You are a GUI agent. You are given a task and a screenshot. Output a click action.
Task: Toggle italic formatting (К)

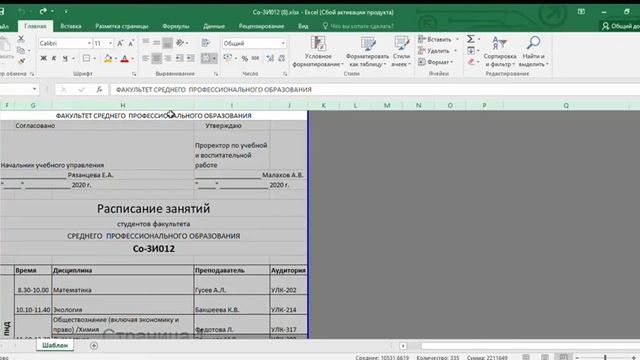(x=54, y=58)
